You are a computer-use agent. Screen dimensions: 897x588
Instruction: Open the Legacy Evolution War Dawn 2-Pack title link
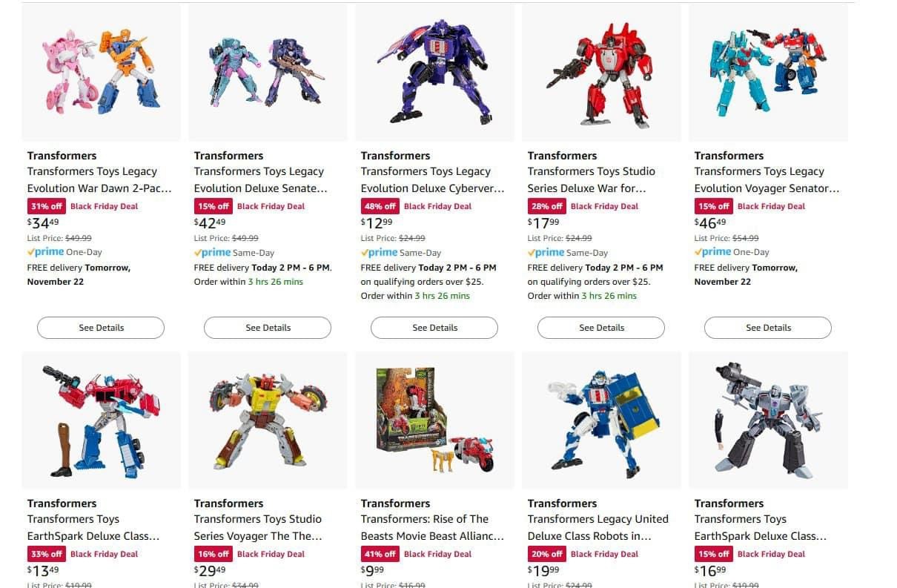pos(99,179)
